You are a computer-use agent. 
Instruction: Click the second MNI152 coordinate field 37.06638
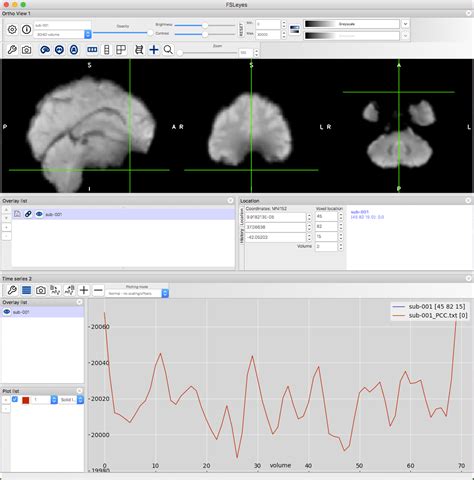(275, 227)
